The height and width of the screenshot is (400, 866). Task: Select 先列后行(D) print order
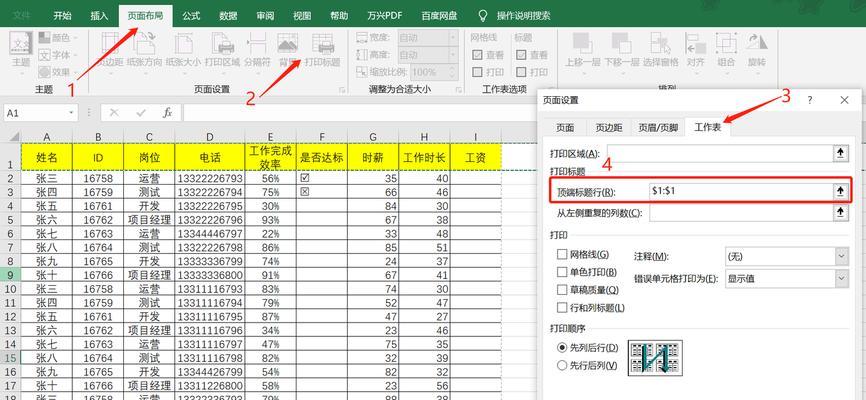pos(562,348)
